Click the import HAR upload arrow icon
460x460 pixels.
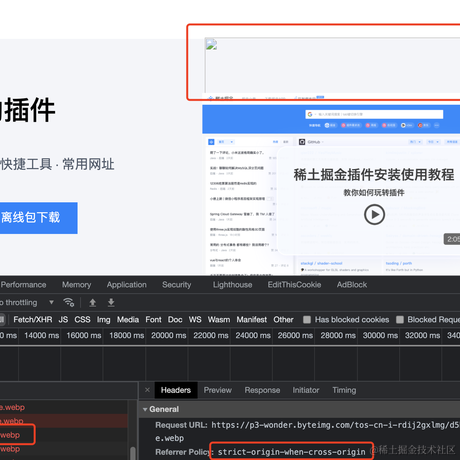click(93, 302)
